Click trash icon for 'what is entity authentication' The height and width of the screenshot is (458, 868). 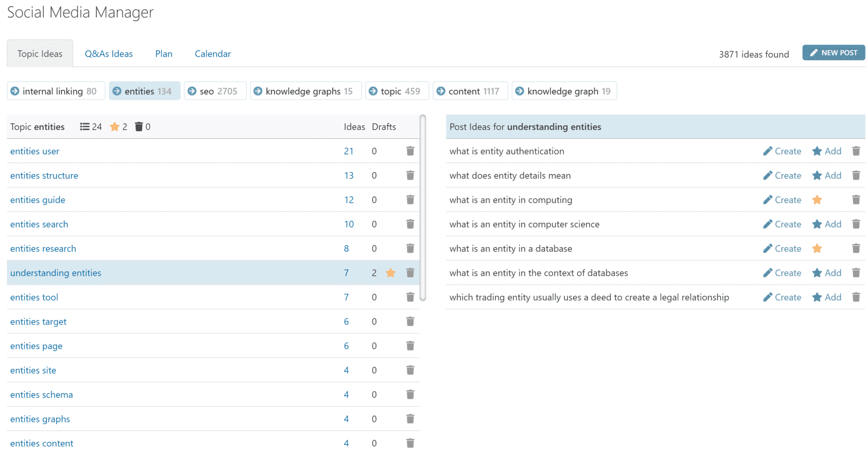(x=856, y=151)
